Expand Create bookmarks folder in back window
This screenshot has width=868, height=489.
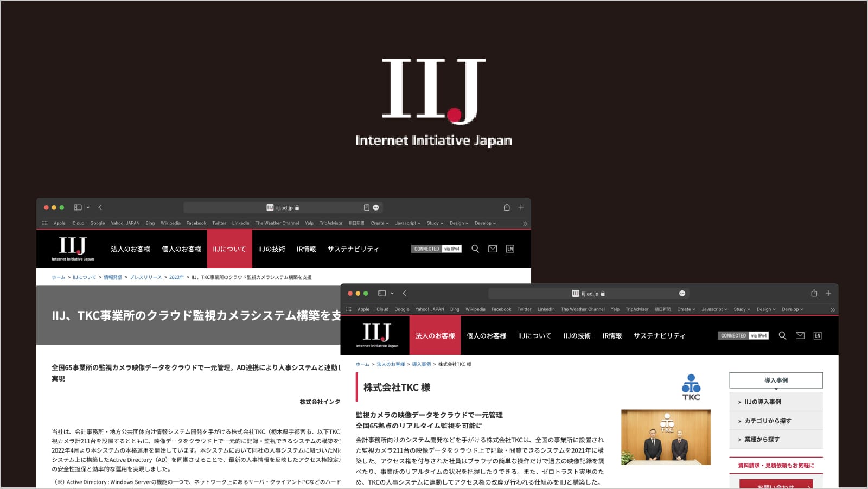[x=380, y=223]
